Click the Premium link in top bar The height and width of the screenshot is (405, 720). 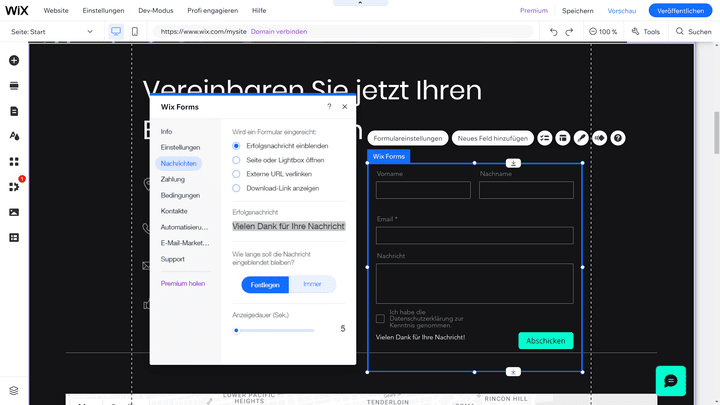534,11
